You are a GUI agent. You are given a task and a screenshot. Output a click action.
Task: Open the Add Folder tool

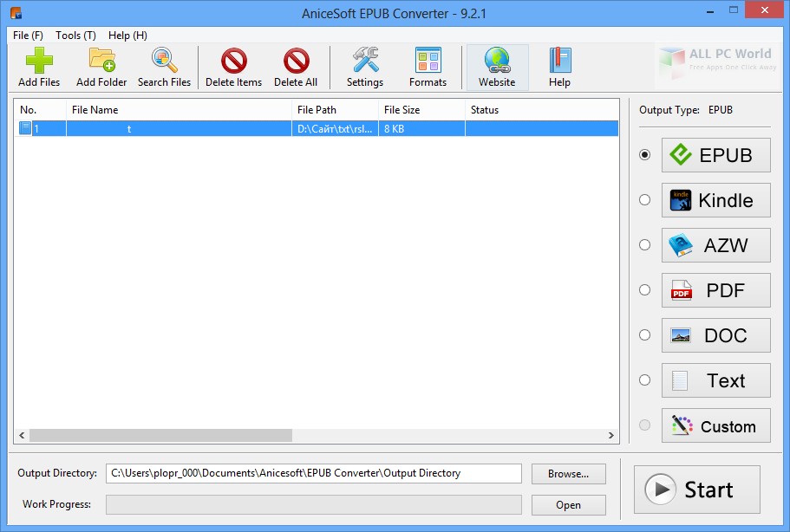101,67
